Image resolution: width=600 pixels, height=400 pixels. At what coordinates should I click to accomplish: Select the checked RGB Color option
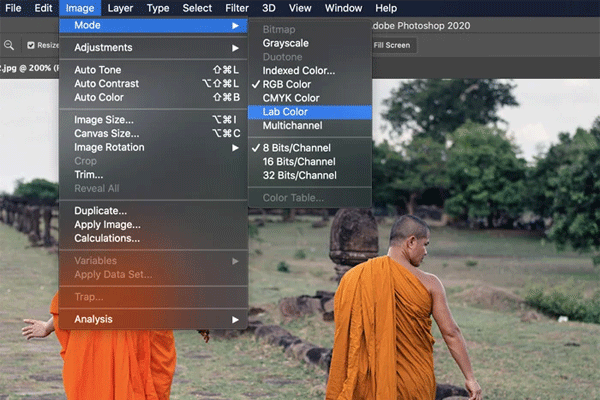(x=288, y=85)
